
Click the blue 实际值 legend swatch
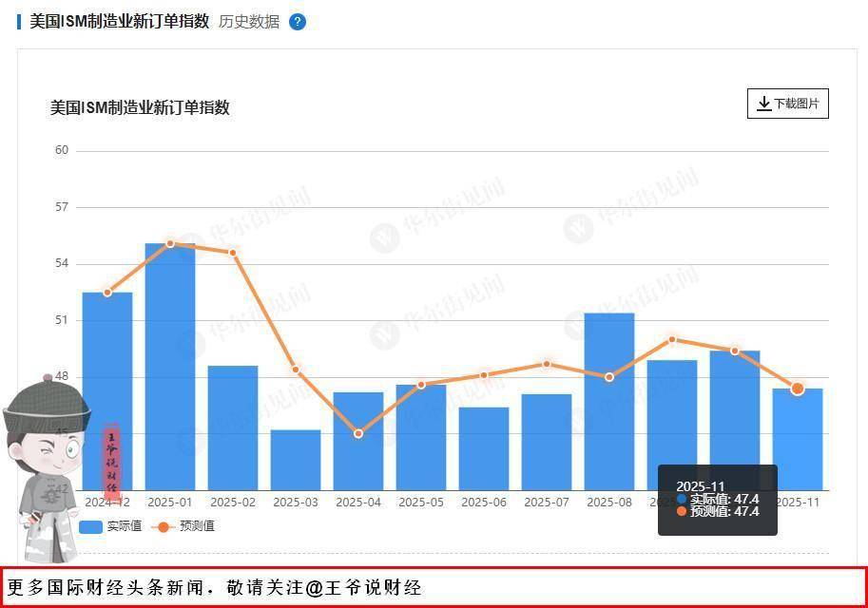coord(91,526)
